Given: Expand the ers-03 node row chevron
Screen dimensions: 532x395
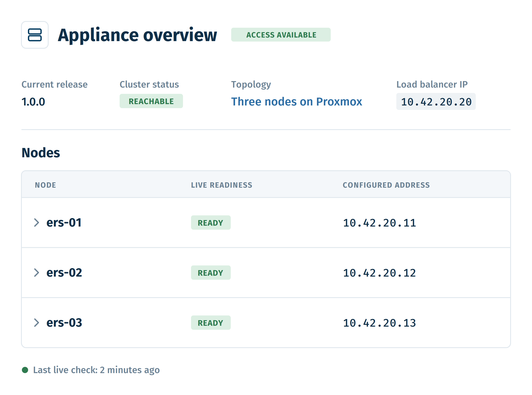Looking at the screenshot, I should [36, 323].
